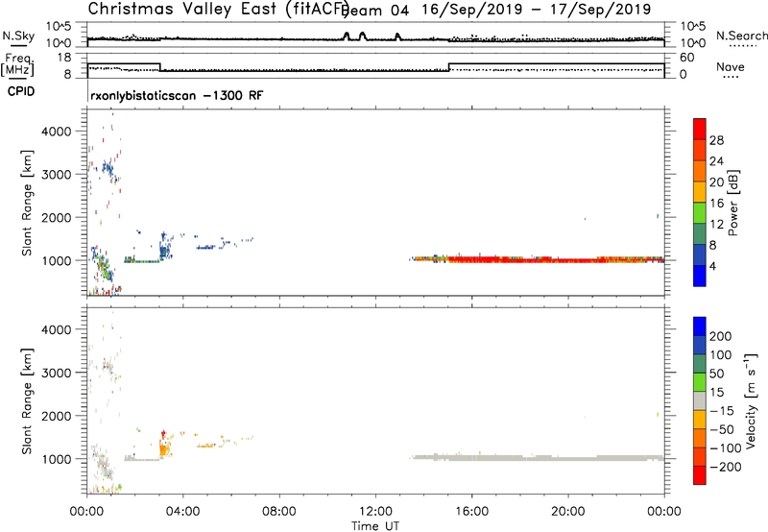Click the gray echo band in velocity panel
This screenshot has width=768, height=532.
tap(538, 457)
